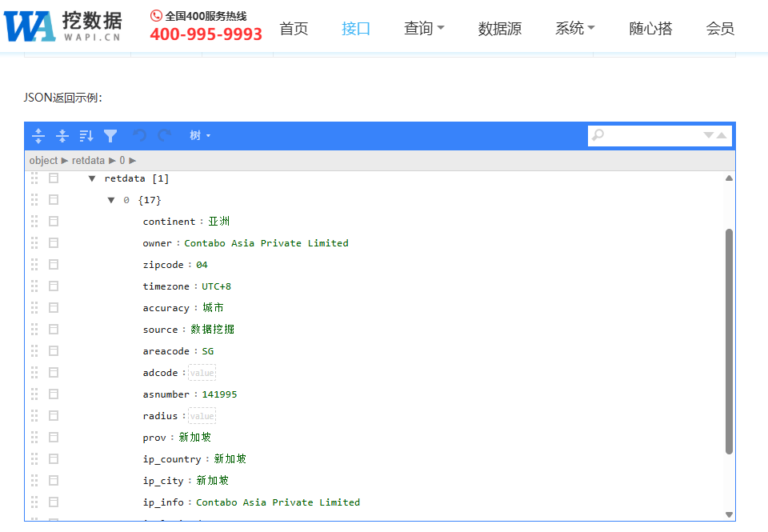Viewport: 768px width, 532px height.
Task: Go to previous search result arrow
Action: [722, 135]
